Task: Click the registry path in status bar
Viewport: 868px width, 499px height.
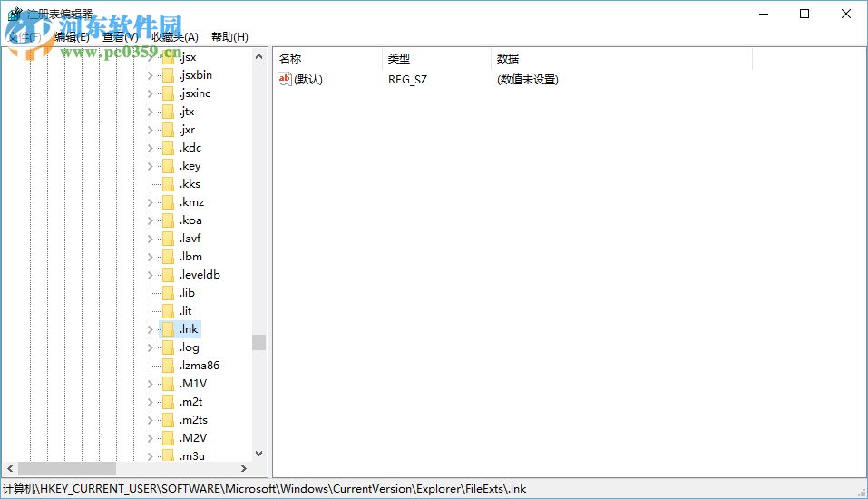Action: tap(265, 489)
